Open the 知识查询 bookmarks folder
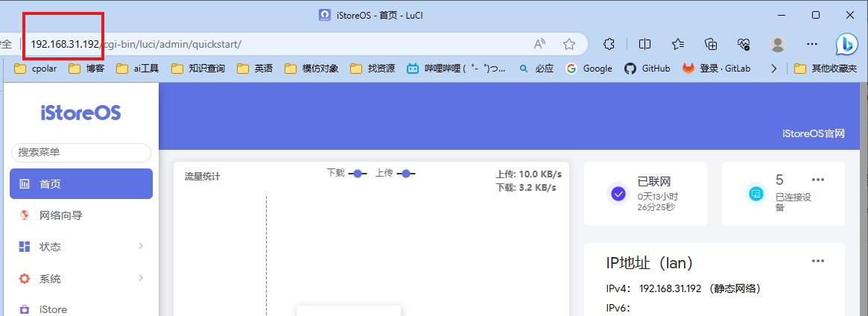Screen dimensions: 868x316 point(198,69)
